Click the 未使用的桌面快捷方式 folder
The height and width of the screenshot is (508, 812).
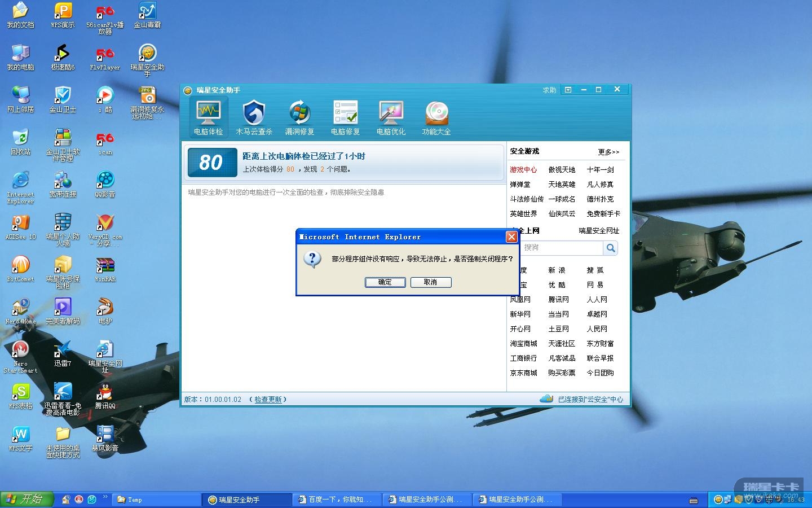(63, 442)
